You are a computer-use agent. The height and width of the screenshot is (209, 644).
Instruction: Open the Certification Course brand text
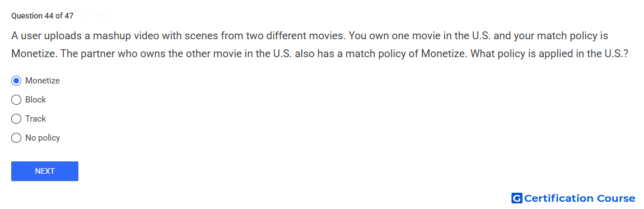(x=580, y=199)
